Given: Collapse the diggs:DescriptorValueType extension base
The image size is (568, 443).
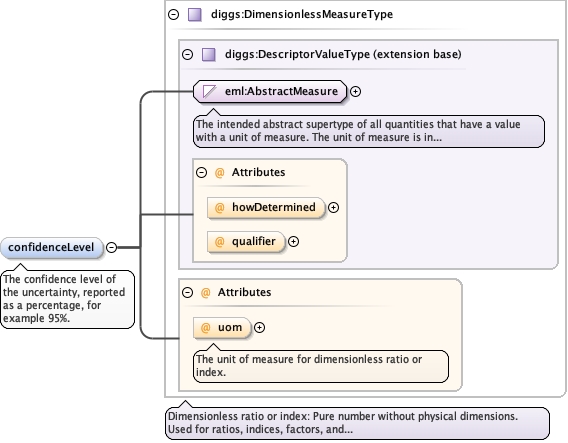Looking at the screenshot, I should [187, 54].
